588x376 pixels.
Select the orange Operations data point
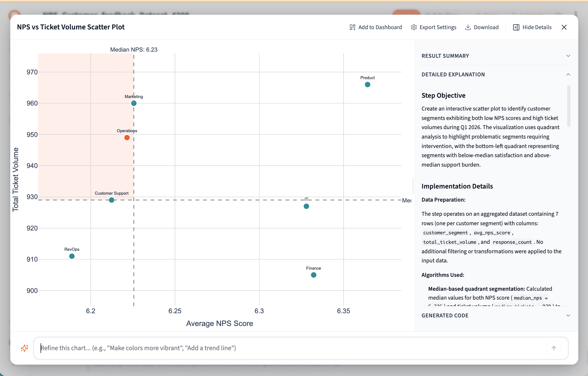(x=127, y=137)
